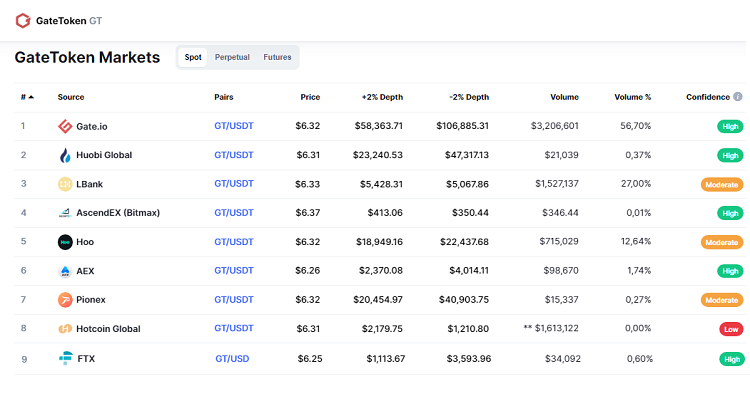Click the Low confidence badge for Hotcoin Global
This screenshot has width=750, height=416.
731,329
